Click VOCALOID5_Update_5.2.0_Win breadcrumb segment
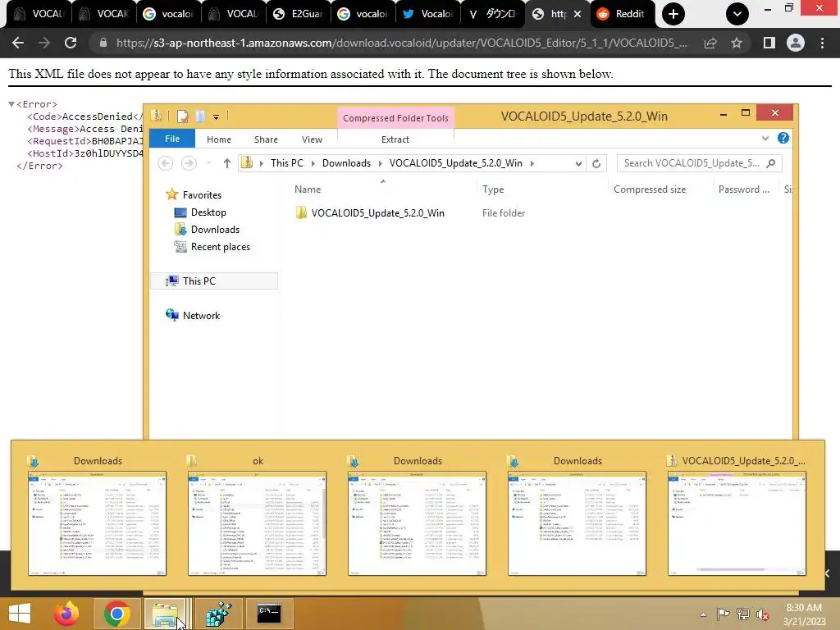 (x=455, y=163)
